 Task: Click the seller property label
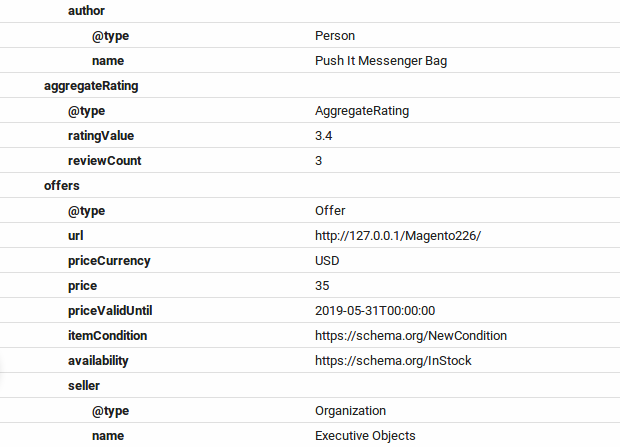click(x=84, y=386)
